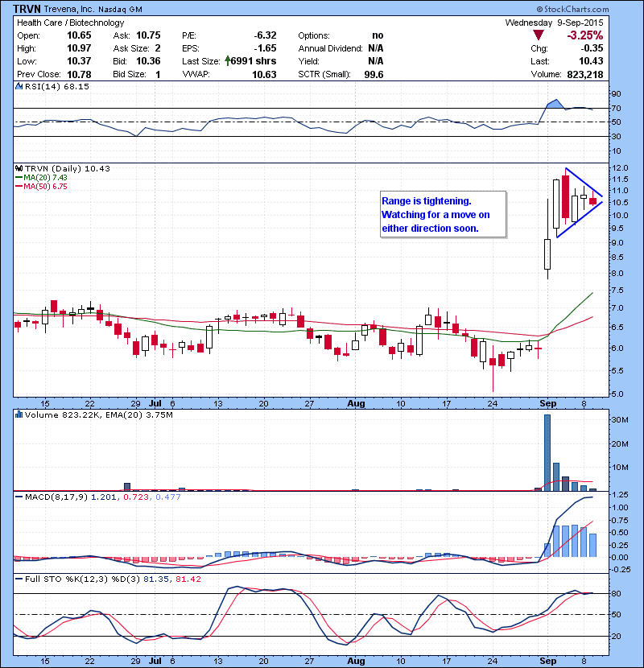This screenshot has height=668, width=644.
Task: Click the StockCharts.com attribution text
Action: [x=573, y=9]
